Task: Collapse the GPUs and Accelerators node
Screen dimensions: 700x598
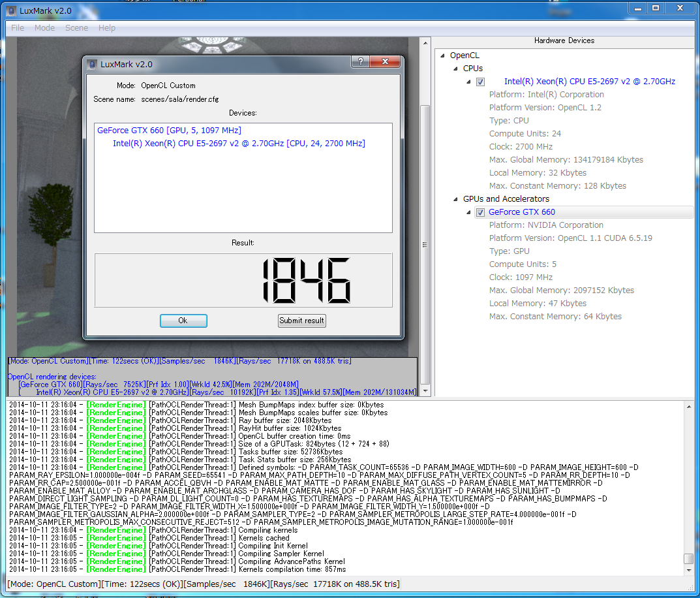Action: [x=456, y=199]
